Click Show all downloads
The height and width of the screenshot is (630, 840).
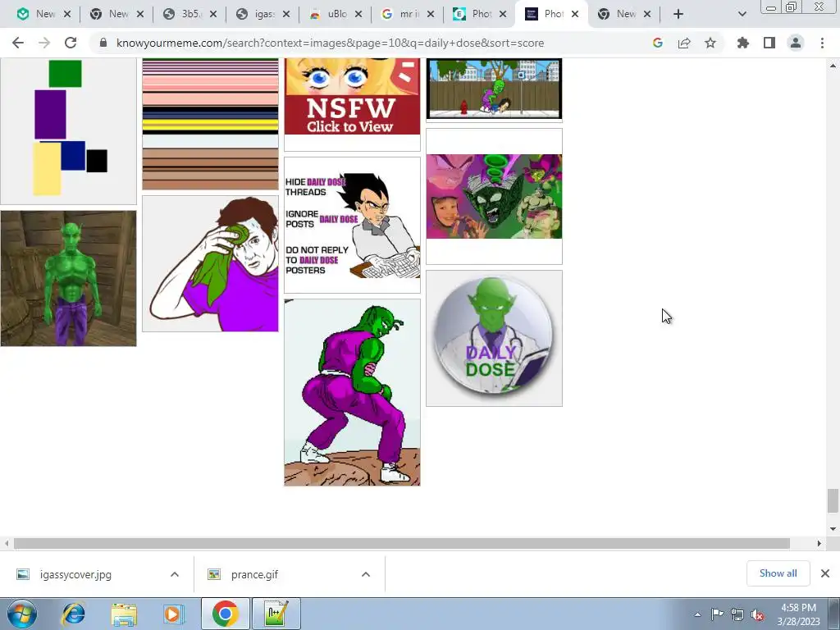tap(778, 573)
